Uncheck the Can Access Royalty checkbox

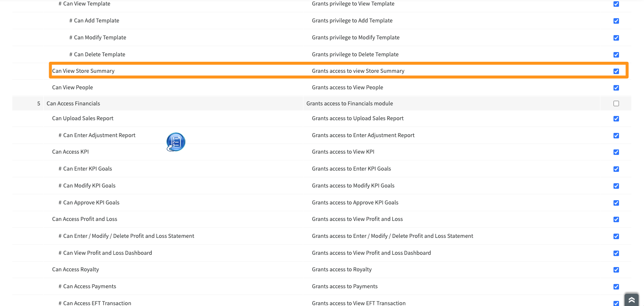616,270
